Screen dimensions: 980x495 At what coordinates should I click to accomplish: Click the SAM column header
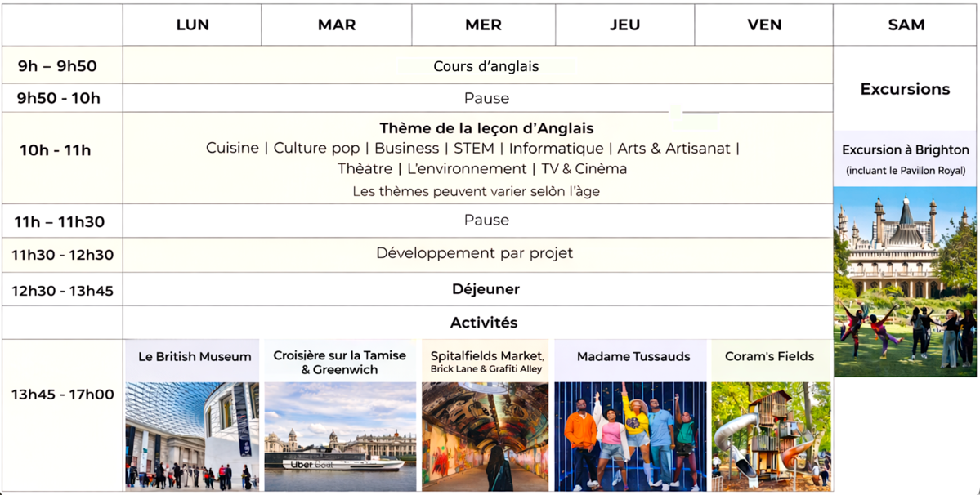click(906, 25)
